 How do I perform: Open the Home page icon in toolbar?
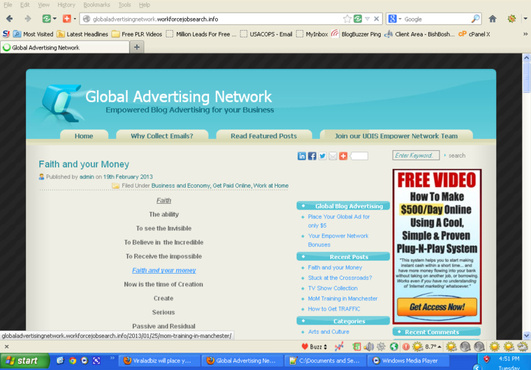[x=493, y=19]
